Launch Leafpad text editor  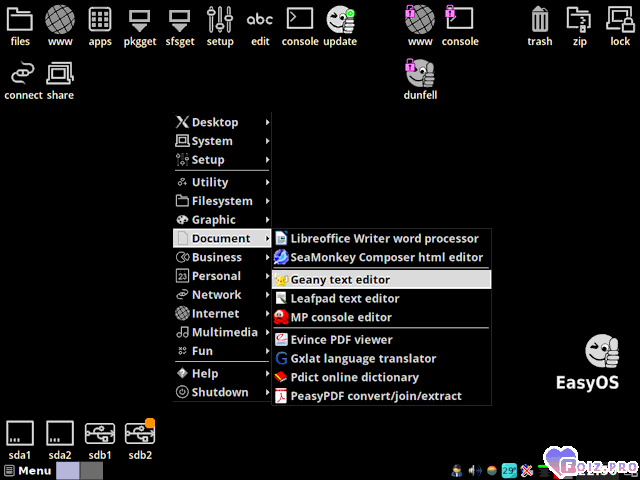coord(382,298)
